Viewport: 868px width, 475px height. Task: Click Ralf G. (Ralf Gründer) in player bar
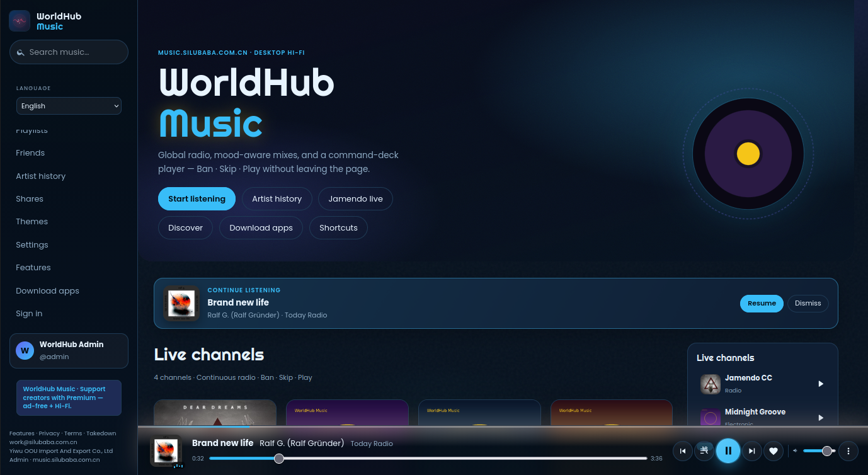[302, 443]
